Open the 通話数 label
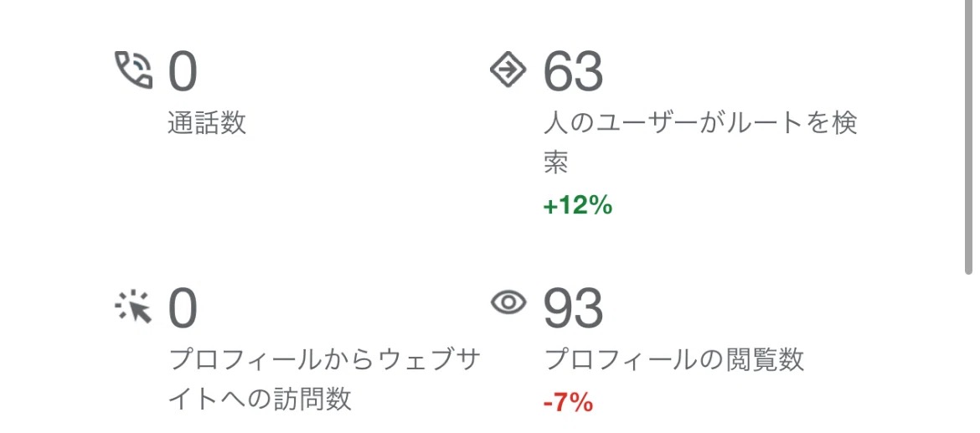Image resolution: width=980 pixels, height=433 pixels. (x=207, y=124)
